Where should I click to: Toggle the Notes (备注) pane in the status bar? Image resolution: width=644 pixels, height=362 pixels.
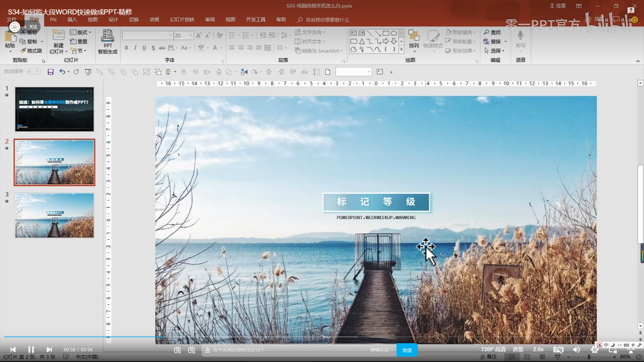[x=488, y=357]
